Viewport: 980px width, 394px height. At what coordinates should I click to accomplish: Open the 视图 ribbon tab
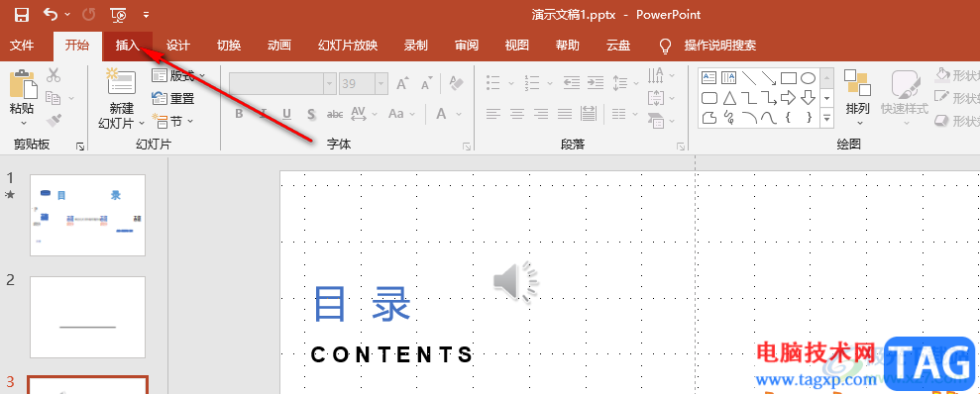coord(517,45)
